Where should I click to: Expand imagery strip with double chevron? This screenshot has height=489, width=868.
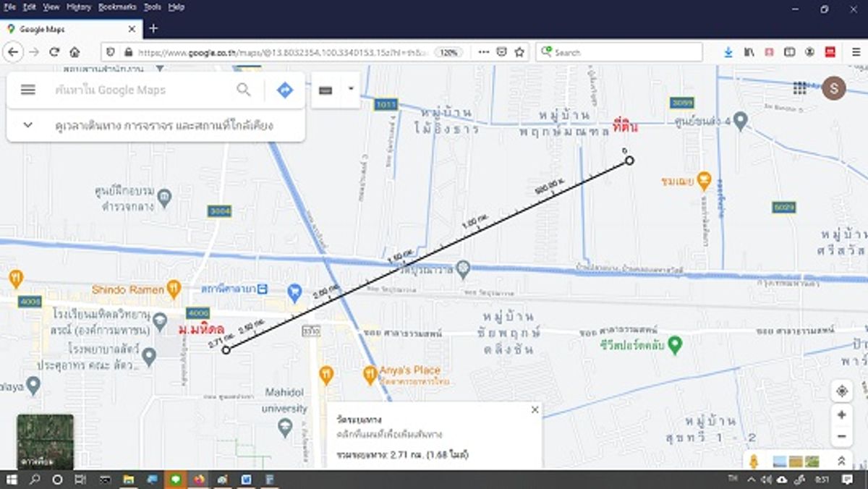841,461
